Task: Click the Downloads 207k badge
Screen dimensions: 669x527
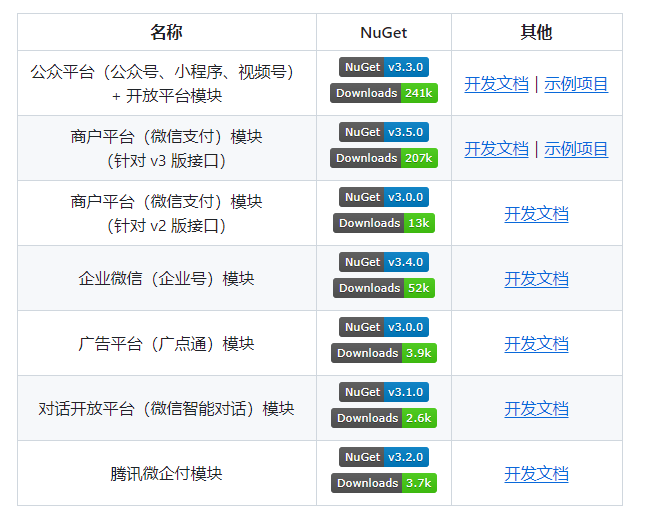Action: tap(384, 158)
